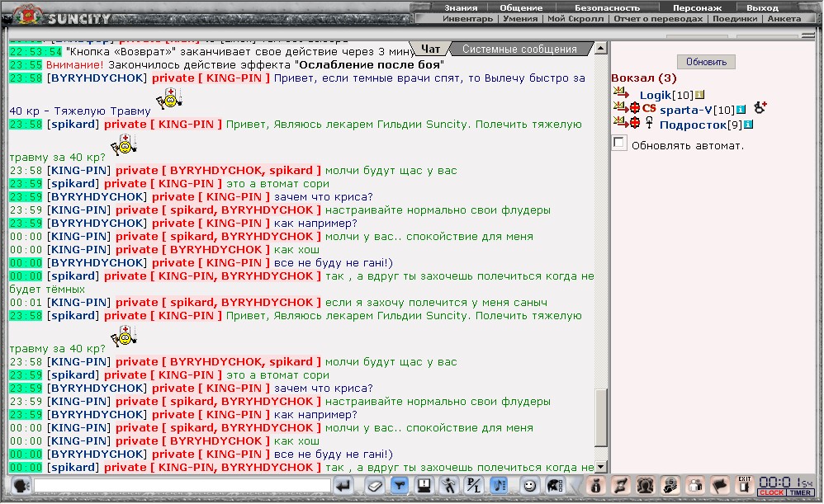Image resolution: width=824 pixels, height=504 pixels.
Task: Click the red cross icon by Подросток
Action: [635, 123]
